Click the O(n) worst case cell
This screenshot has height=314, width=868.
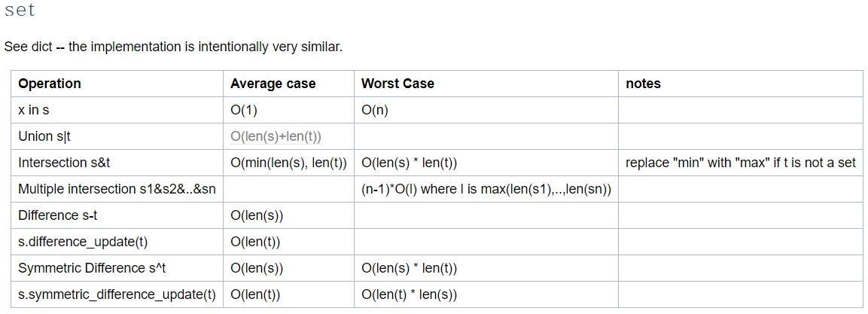click(x=374, y=110)
